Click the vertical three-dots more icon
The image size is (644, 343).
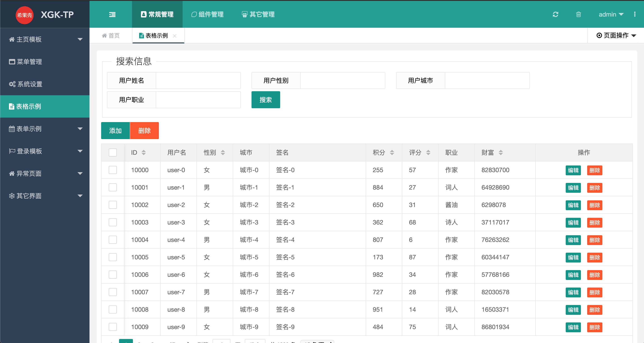click(635, 14)
